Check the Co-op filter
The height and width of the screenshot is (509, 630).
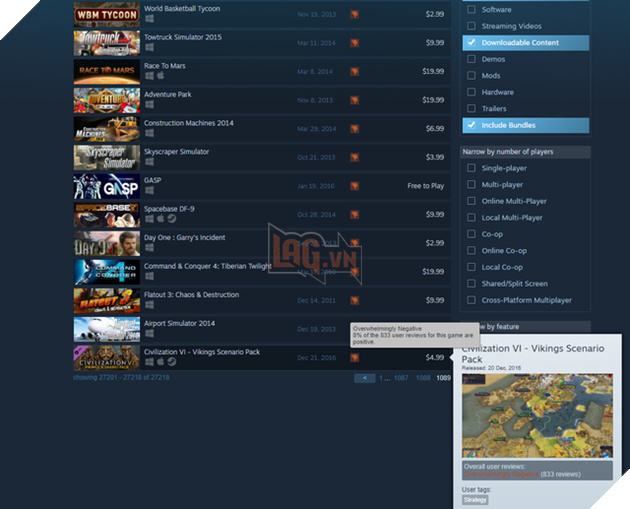[471, 234]
